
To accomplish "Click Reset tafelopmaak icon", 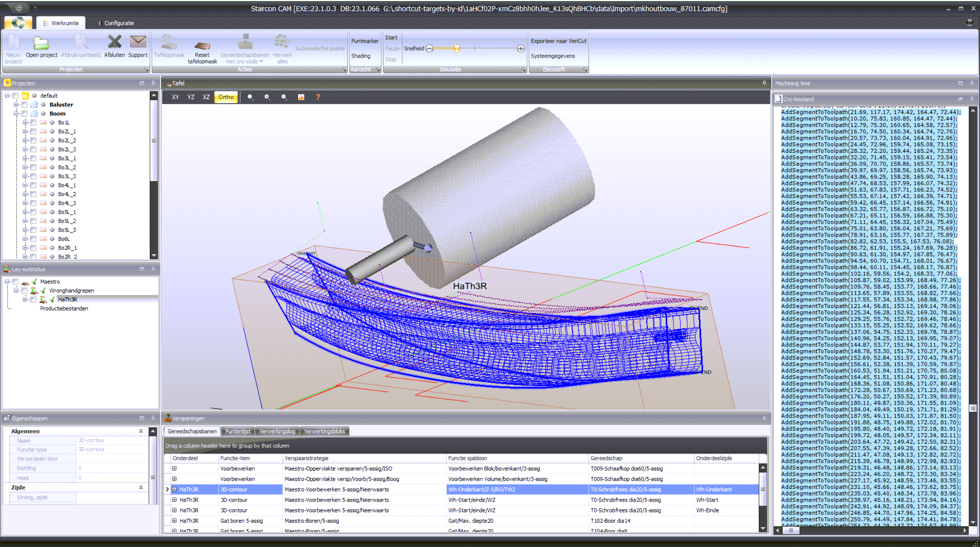I will click(x=202, y=45).
